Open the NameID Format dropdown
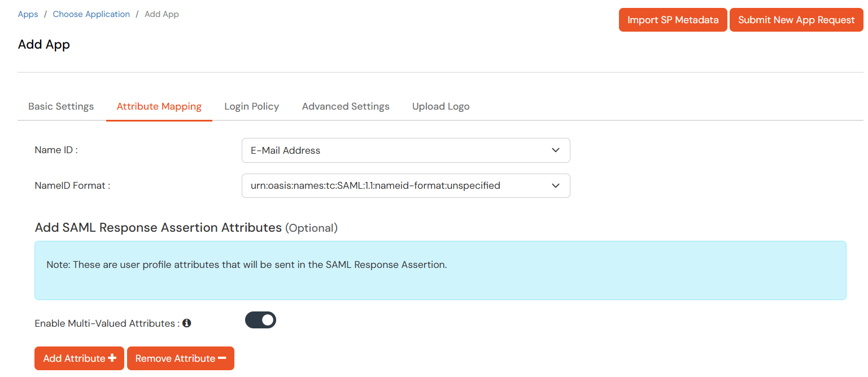The image size is (868, 377). (x=405, y=185)
